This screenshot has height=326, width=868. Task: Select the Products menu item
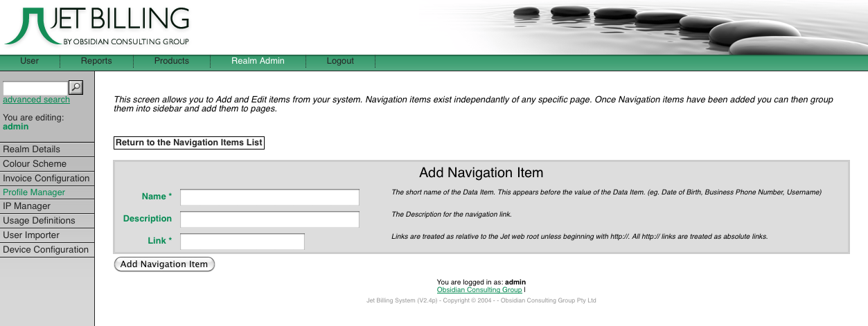172,61
